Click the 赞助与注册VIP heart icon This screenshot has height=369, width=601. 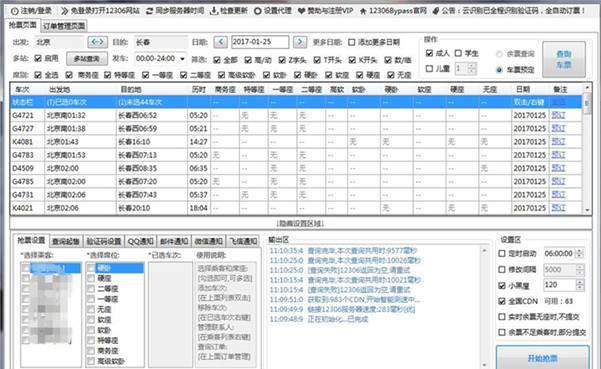click(x=301, y=11)
